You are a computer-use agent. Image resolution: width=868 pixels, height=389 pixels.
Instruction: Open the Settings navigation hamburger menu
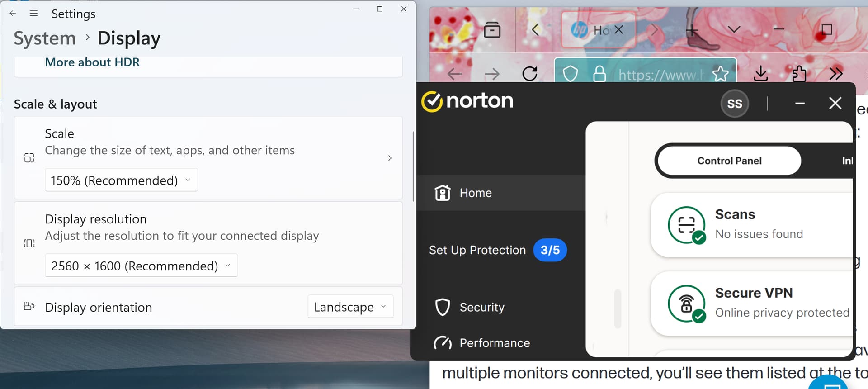pyautogui.click(x=33, y=14)
